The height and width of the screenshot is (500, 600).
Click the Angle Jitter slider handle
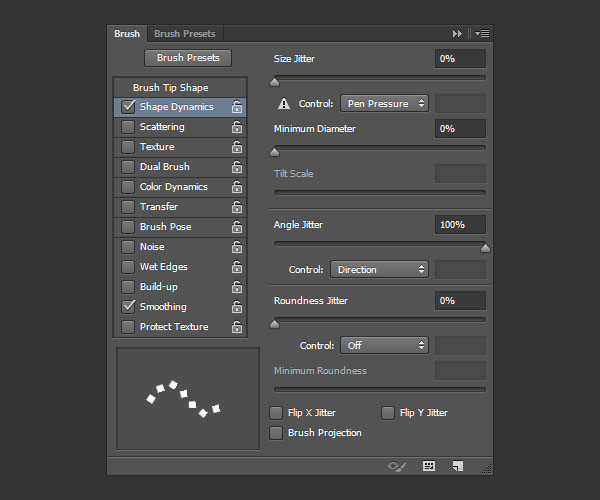486,248
